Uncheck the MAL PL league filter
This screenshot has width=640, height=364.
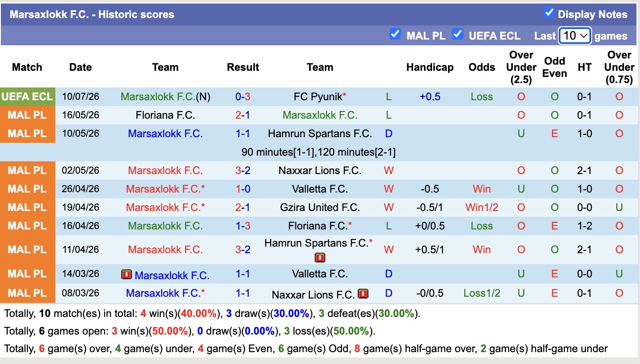point(395,34)
